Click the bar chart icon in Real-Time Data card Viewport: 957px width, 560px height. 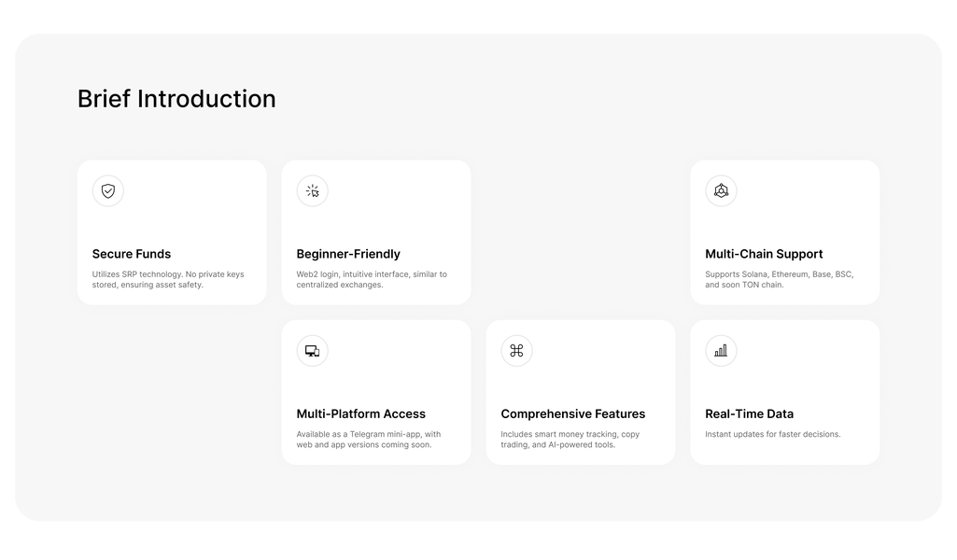click(x=721, y=351)
